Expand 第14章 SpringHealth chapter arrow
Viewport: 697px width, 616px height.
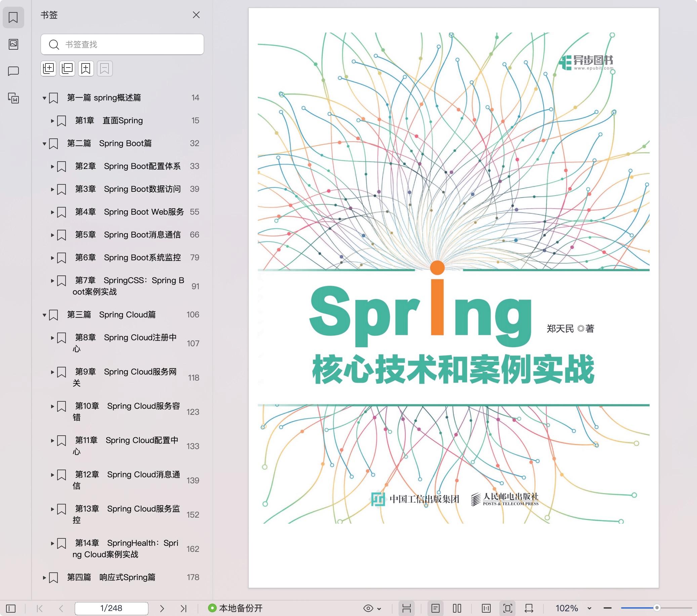click(x=52, y=543)
